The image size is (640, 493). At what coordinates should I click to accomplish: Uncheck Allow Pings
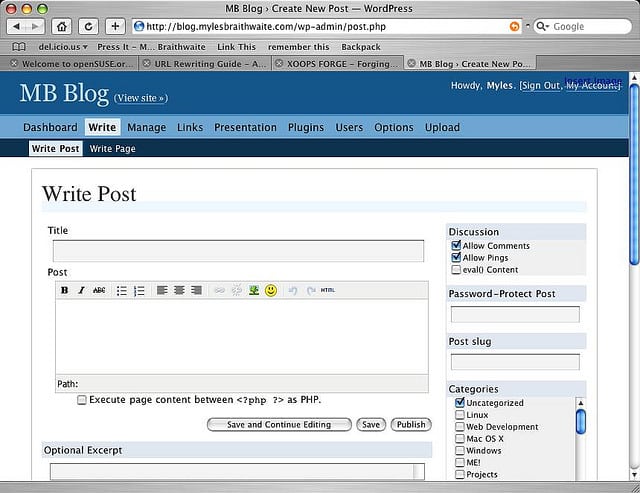(456, 257)
